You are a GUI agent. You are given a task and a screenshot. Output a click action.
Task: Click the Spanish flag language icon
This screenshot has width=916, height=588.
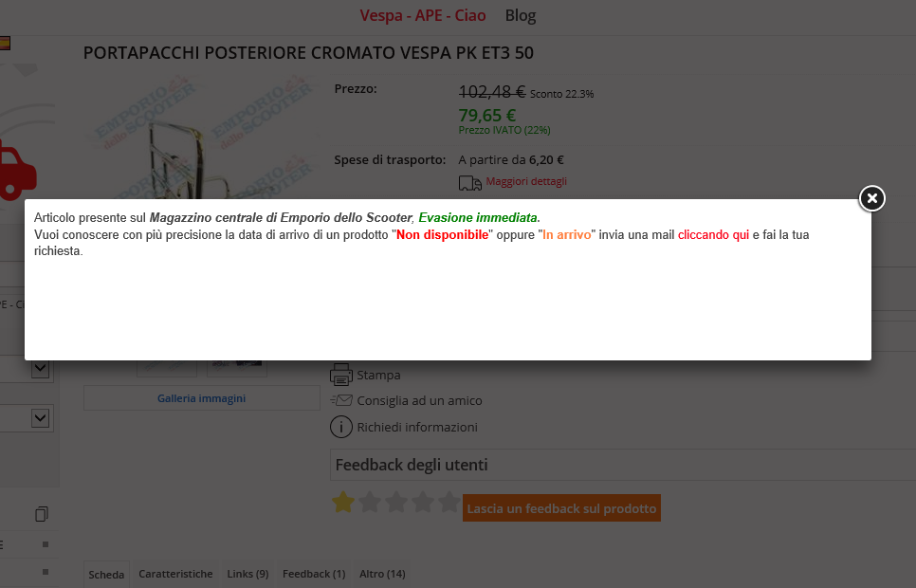pyautogui.click(x=5, y=43)
